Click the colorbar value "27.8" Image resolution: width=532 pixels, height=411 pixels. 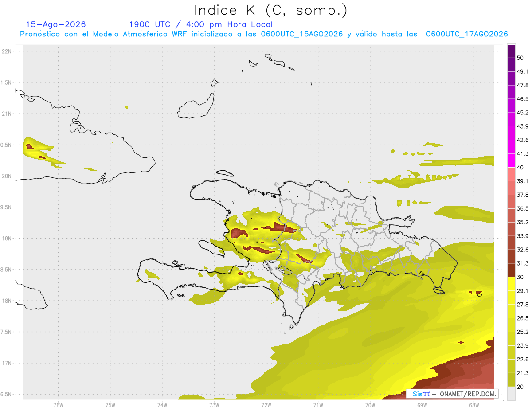point(523,305)
